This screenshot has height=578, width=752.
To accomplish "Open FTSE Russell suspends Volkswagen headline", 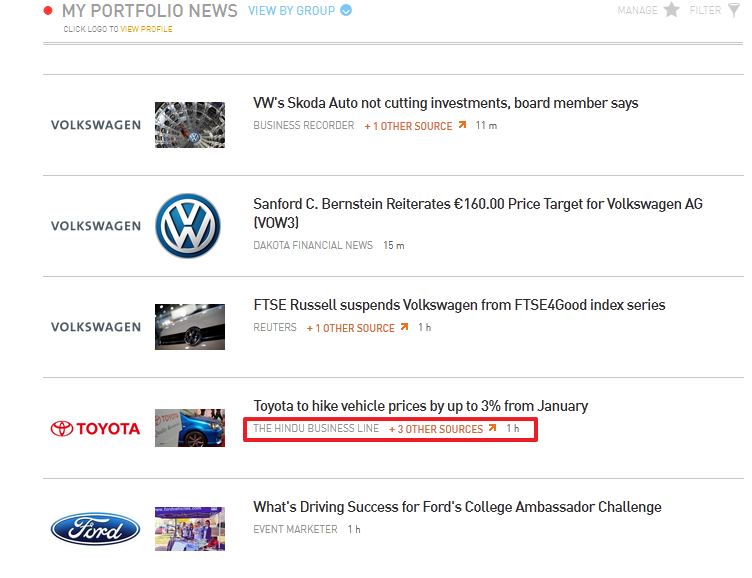I will 459,305.
